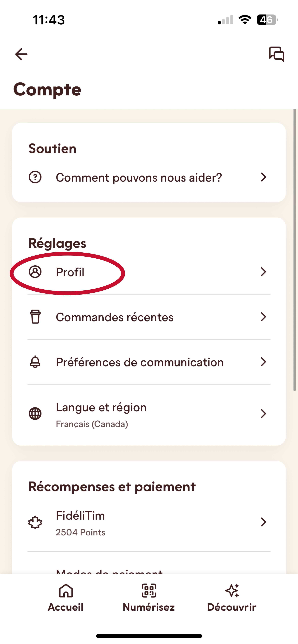Open Comment pouvons nous aider link

pyautogui.click(x=139, y=177)
